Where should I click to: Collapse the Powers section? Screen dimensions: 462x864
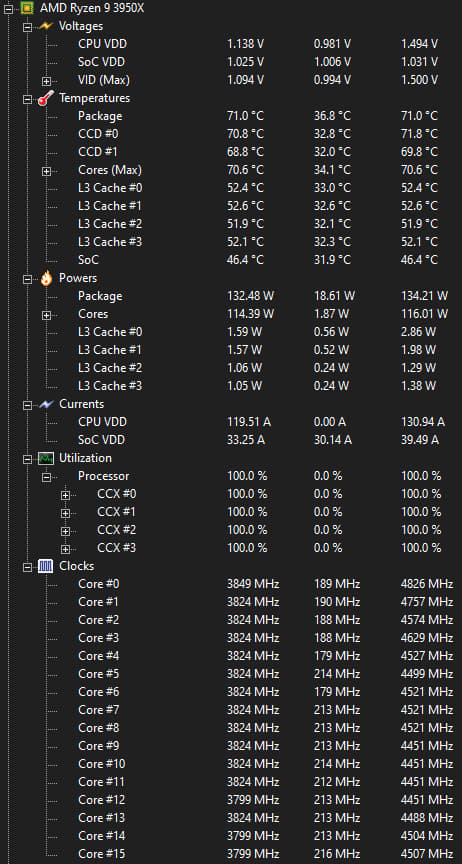pos(27,279)
